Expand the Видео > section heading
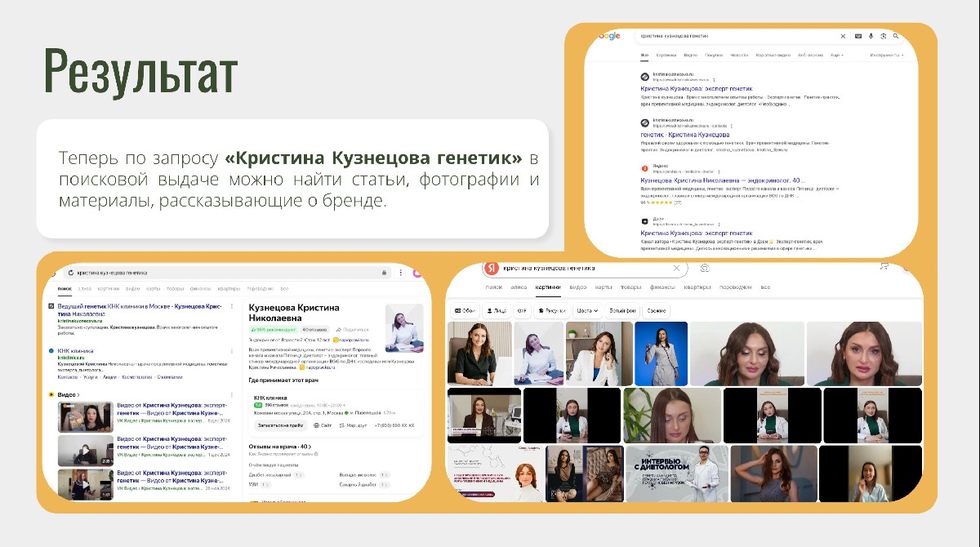The height and width of the screenshot is (547, 980). click(68, 394)
